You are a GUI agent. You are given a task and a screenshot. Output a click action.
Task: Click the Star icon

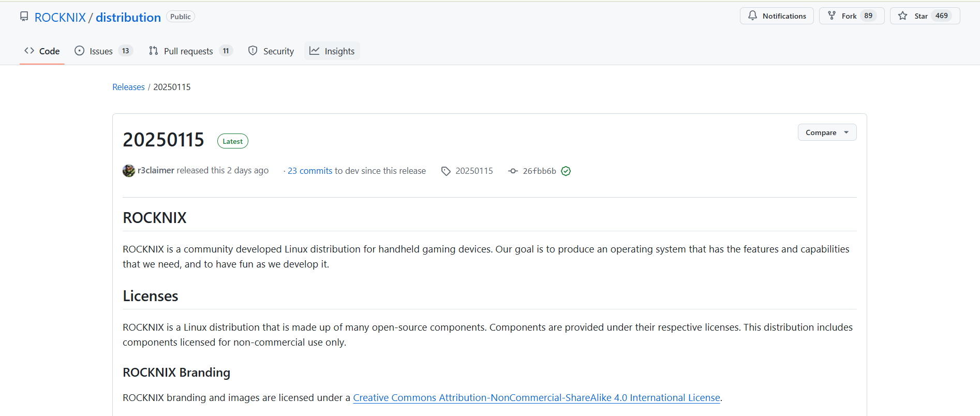coord(903,16)
